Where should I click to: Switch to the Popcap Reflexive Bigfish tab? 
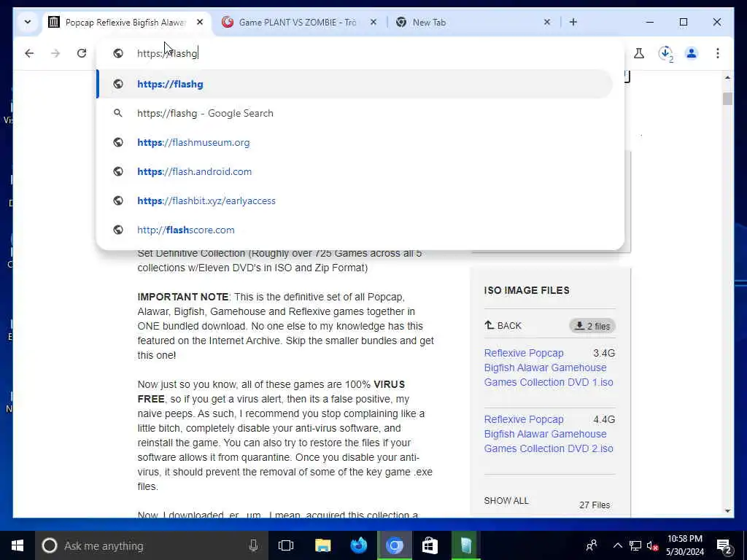tap(125, 23)
